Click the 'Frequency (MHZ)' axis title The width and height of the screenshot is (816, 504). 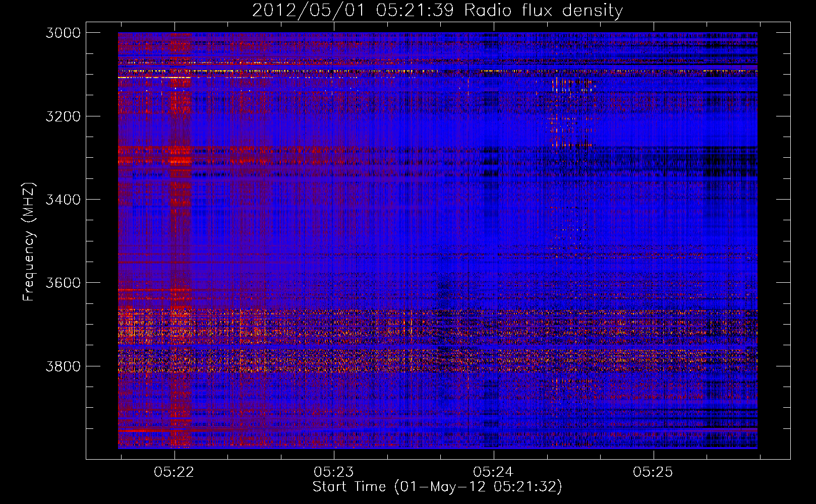point(29,241)
